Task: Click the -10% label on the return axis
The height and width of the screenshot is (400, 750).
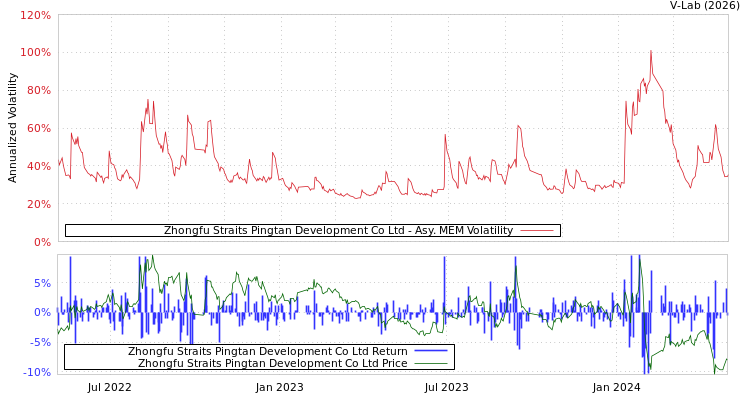Action: (x=36, y=372)
